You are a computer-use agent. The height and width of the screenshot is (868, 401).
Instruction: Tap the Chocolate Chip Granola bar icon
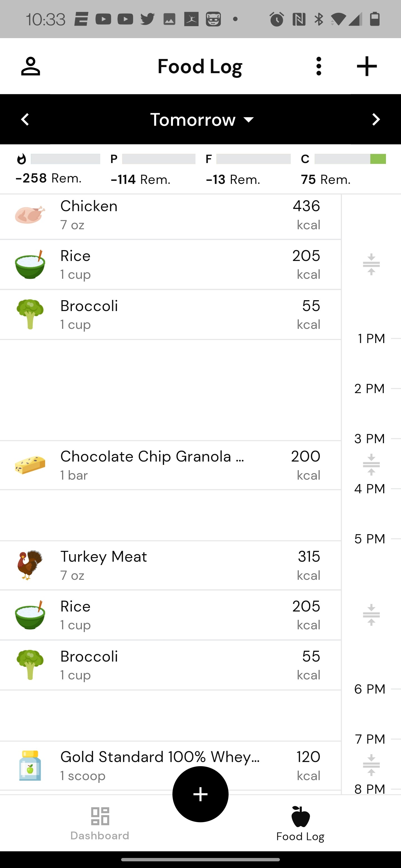click(30, 465)
